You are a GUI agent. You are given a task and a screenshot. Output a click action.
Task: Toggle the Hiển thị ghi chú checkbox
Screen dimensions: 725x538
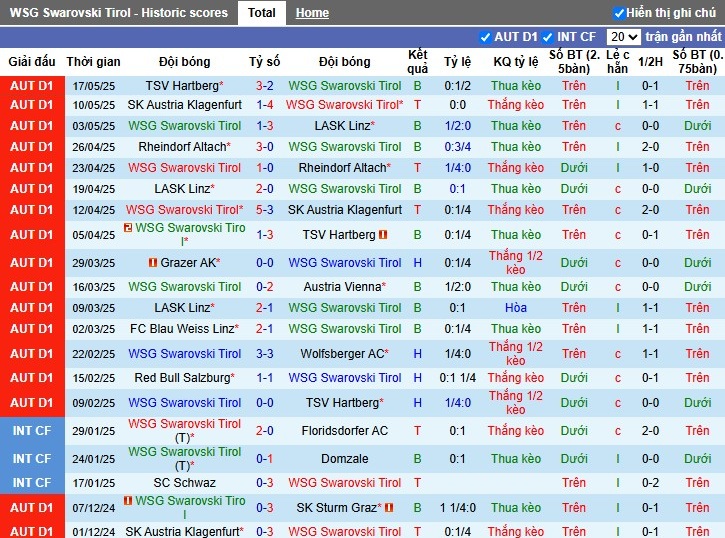tap(619, 13)
